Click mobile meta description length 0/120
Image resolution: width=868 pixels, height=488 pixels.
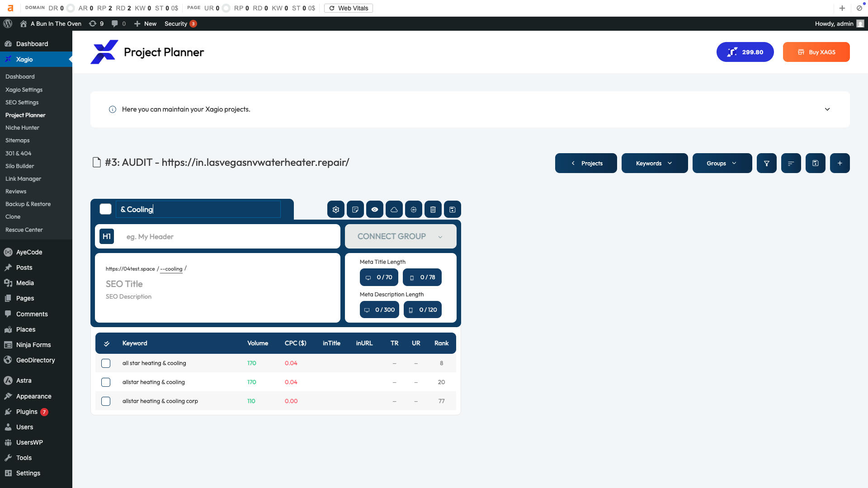pos(423,310)
